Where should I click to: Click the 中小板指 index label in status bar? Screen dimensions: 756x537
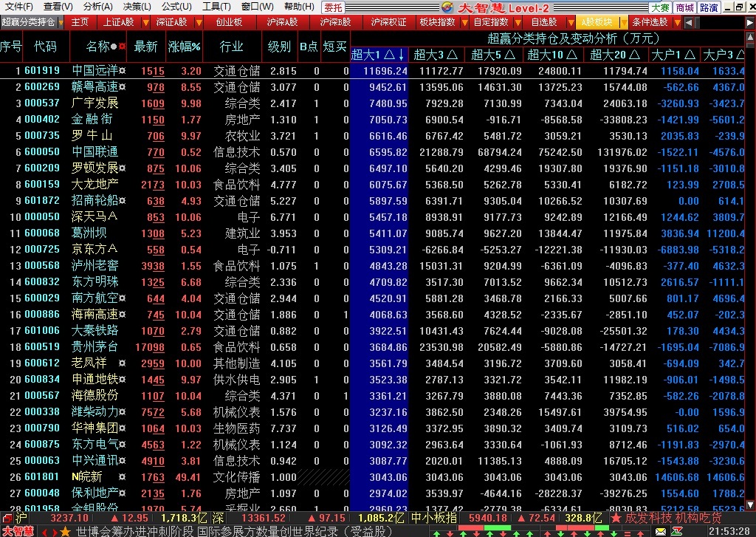(433, 519)
